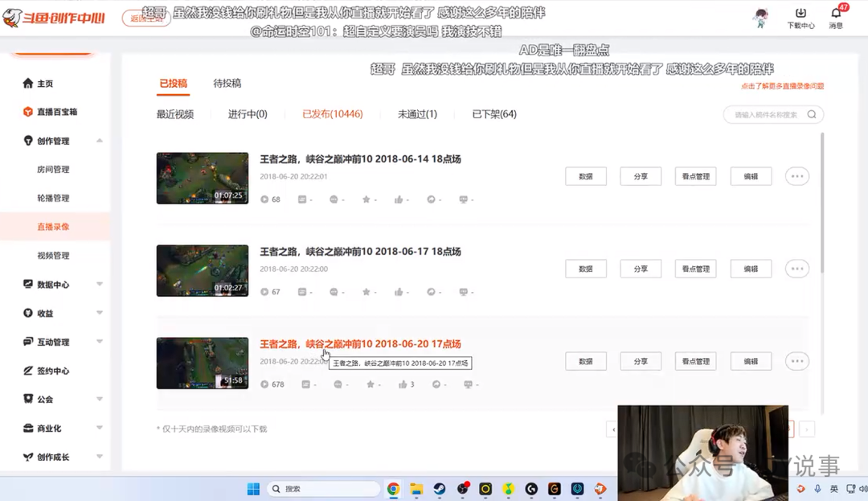Expand the 收益 sidebar section
The image size is (868, 501).
[x=100, y=314]
